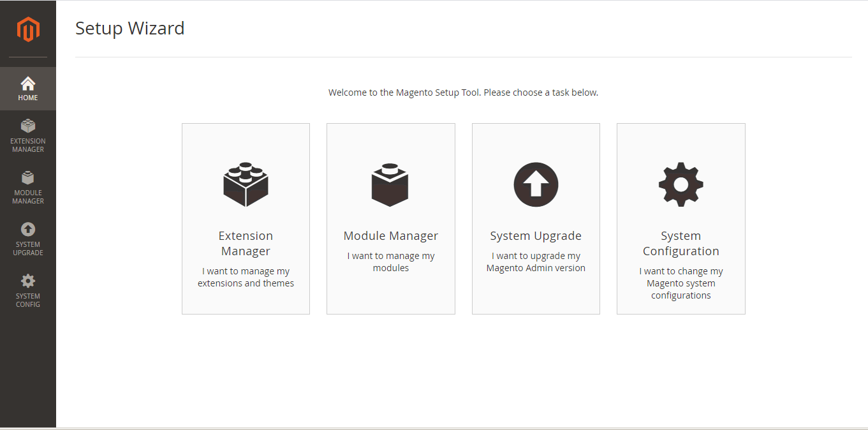Click the Magento logo in the sidebar

(28, 29)
